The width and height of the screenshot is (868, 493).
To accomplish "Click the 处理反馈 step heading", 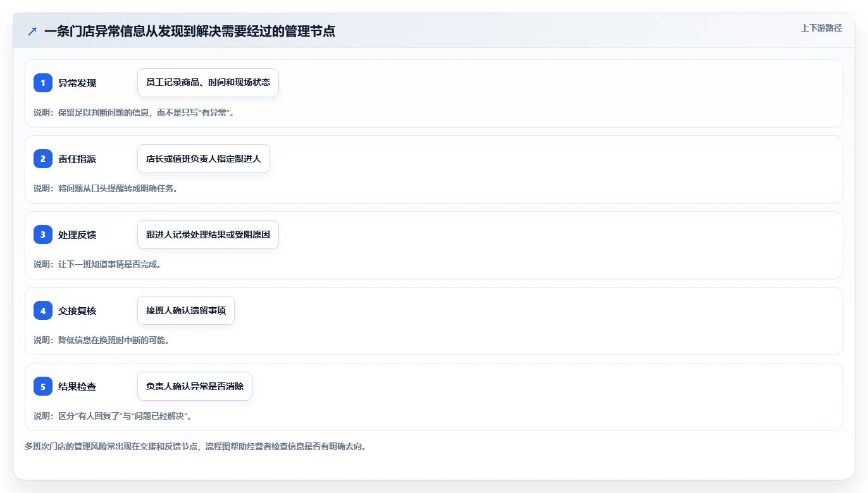I will (77, 234).
